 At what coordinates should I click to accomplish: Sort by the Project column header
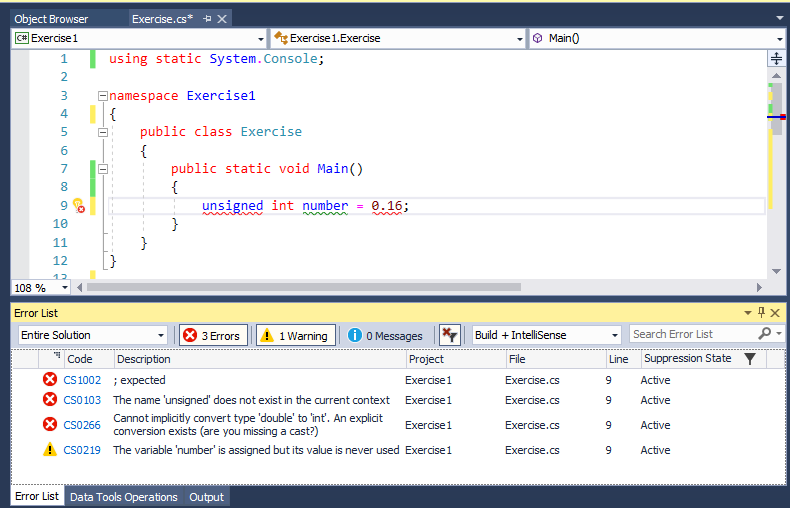coord(455,359)
